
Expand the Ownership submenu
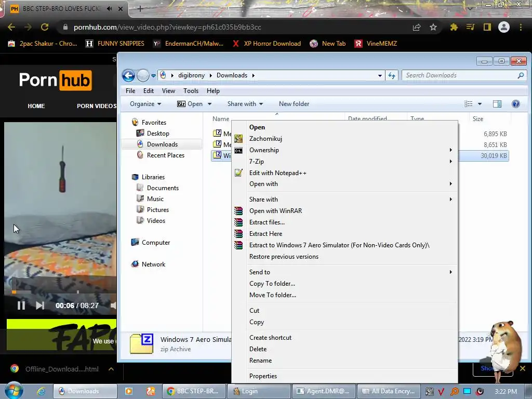[x=345, y=150]
